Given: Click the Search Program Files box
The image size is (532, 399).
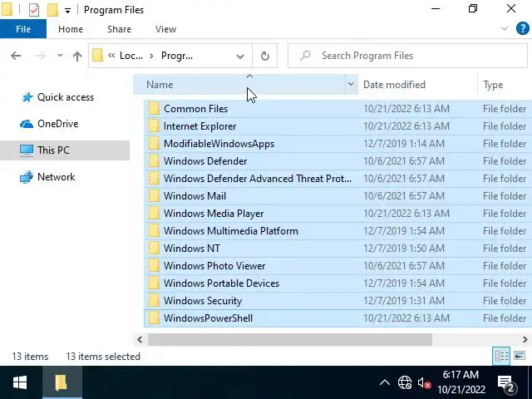Looking at the screenshot, I should pyautogui.click(x=407, y=56).
